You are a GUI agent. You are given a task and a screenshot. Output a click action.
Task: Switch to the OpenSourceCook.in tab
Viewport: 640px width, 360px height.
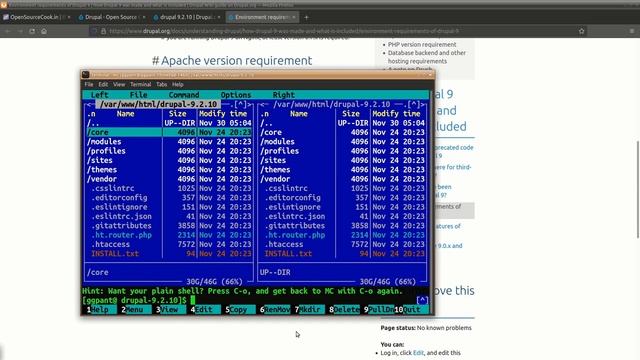(37, 17)
